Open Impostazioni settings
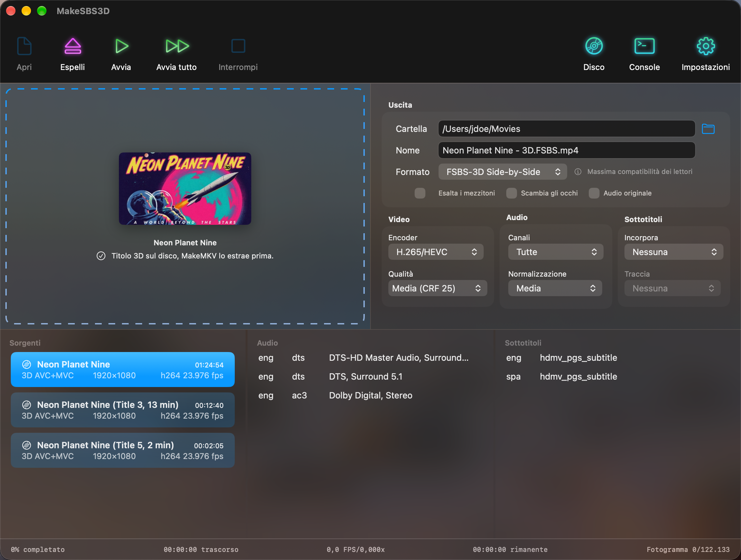 point(706,46)
